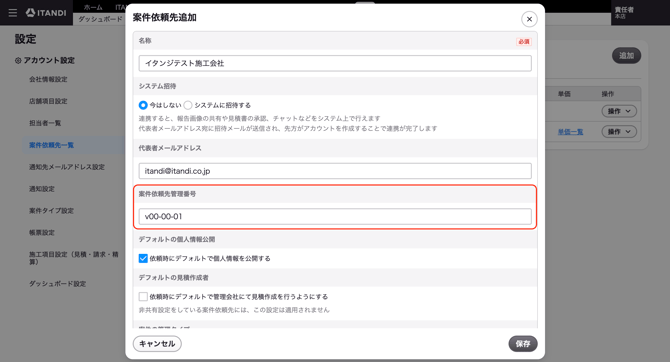The image size is (670, 362).
Task: Click the 代表者メールアドレス input field
Action: pyautogui.click(x=335, y=171)
